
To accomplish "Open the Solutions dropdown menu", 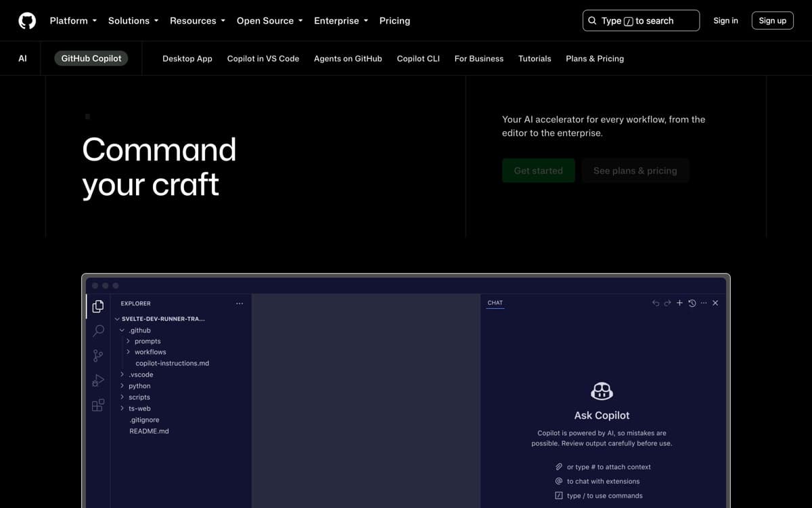I will coord(133,20).
